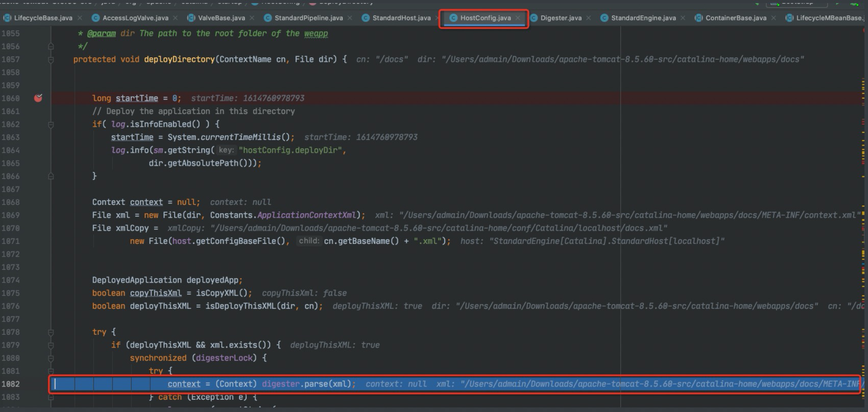Close the ContainerBase.java tab
Image resolution: width=868 pixels, height=412 pixels.
click(x=774, y=18)
